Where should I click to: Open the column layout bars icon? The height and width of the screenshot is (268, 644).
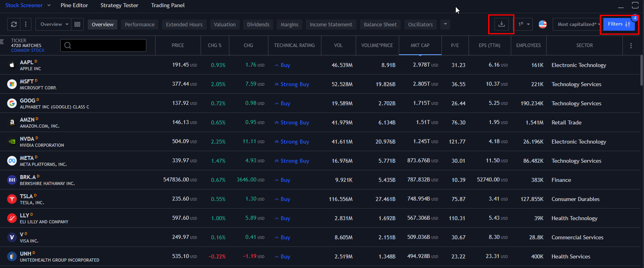point(77,24)
